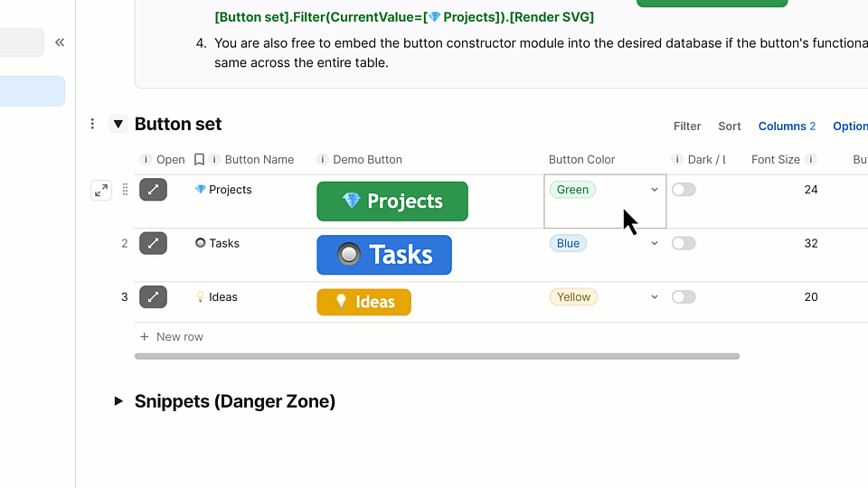The image size is (868, 488).
Task: Collapse the sidebar with double-chevron icon
Action: (x=60, y=42)
